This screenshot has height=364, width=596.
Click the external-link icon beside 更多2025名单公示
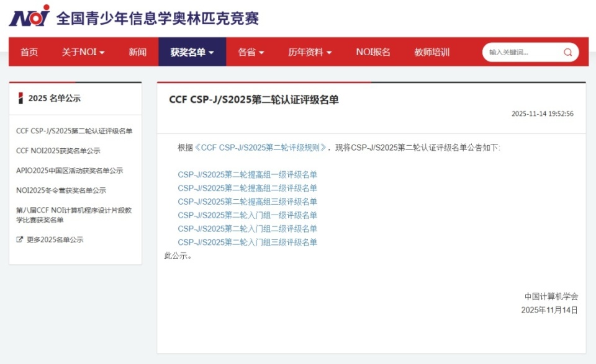pos(19,239)
